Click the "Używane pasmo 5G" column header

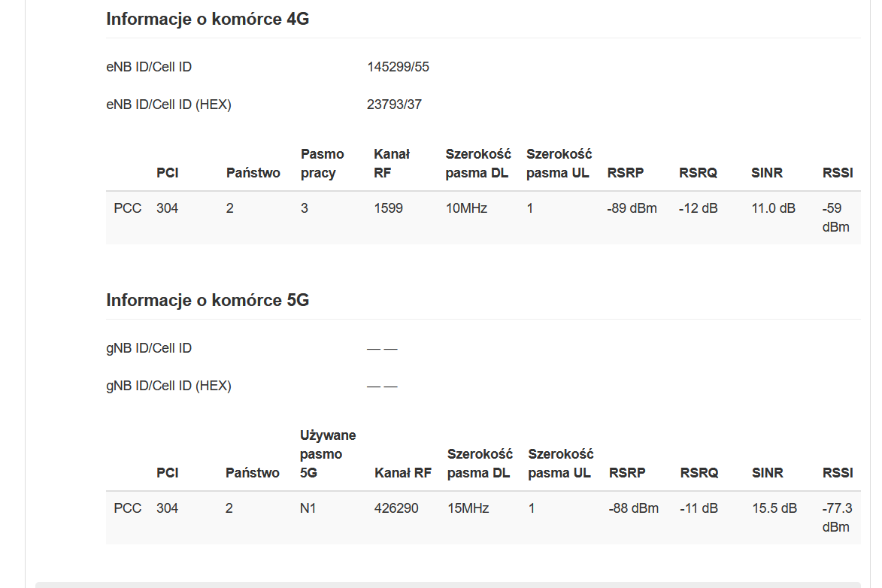328,453
